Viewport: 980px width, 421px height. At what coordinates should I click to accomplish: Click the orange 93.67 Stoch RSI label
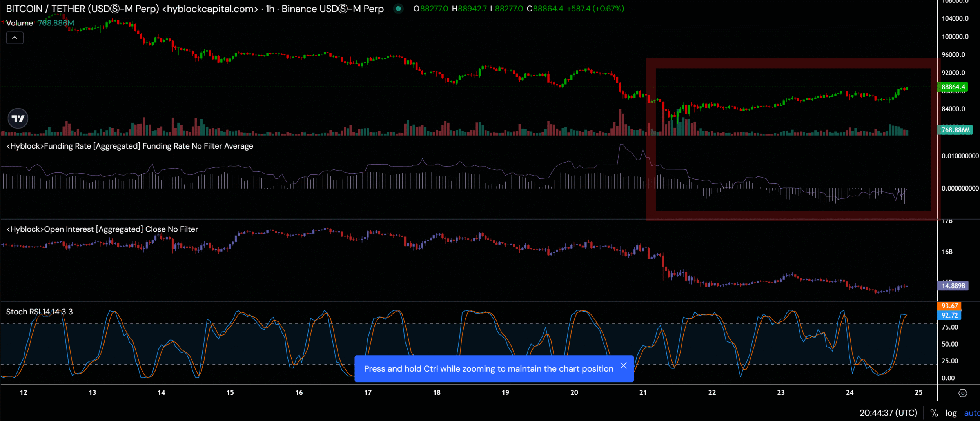click(949, 306)
